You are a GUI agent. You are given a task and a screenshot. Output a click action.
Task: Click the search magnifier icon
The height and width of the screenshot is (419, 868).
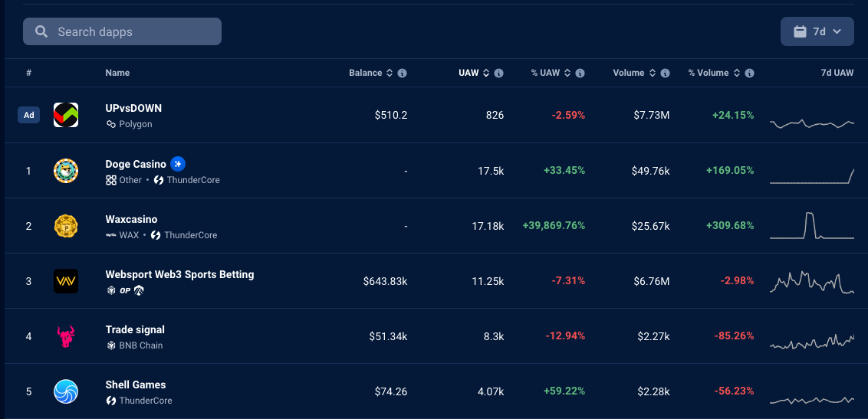(41, 31)
